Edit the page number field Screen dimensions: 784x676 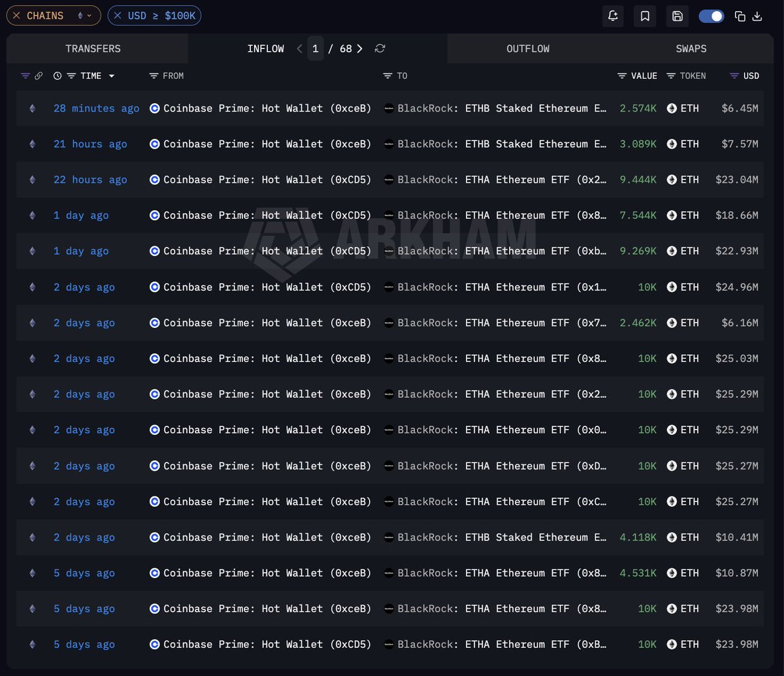coord(316,49)
